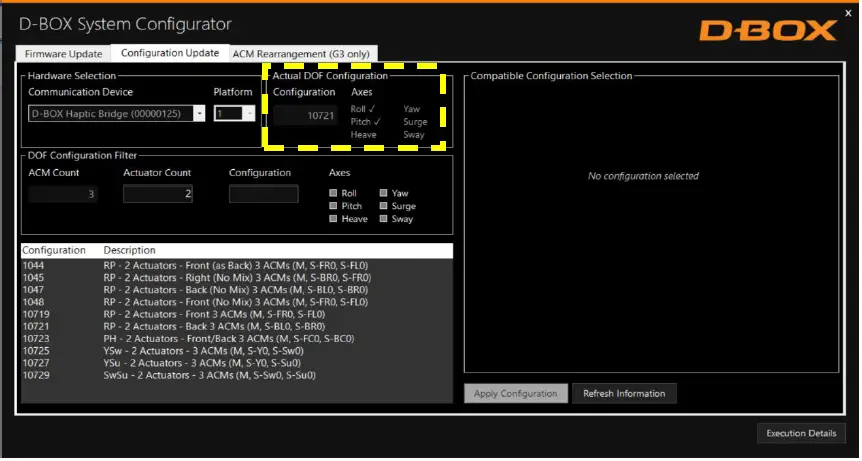Select configuration row 1047
Screen dimensions: 862x461
[x=236, y=290]
